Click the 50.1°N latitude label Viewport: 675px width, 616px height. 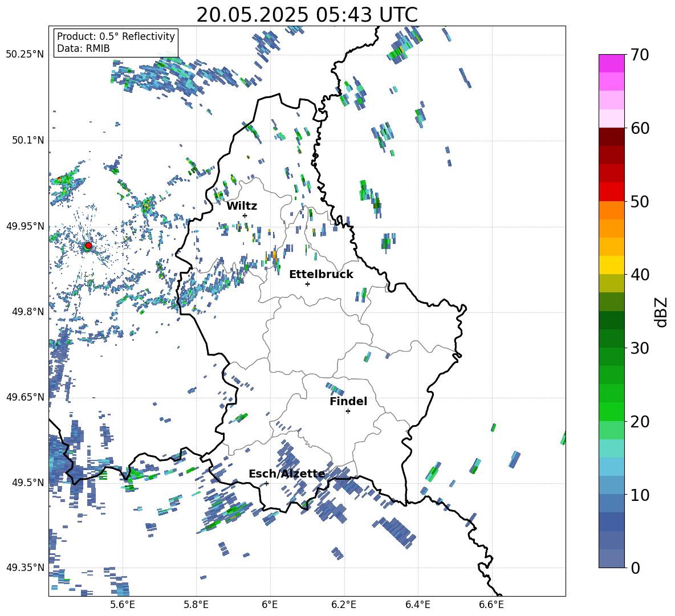27,140
